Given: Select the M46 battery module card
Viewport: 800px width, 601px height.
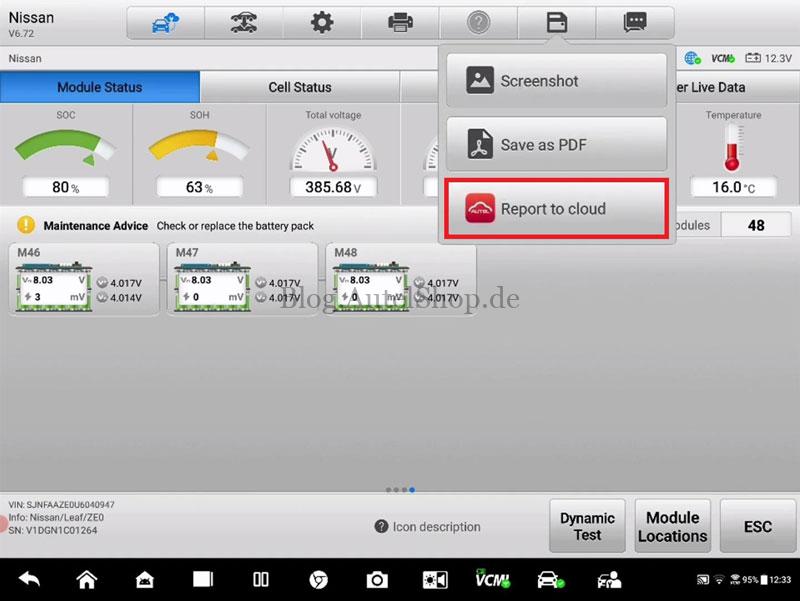Looking at the screenshot, I should [x=84, y=279].
